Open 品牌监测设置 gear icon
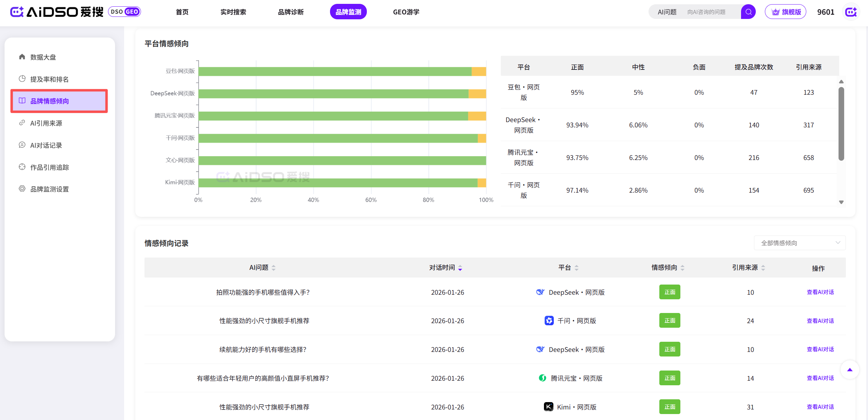 click(x=22, y=189)
